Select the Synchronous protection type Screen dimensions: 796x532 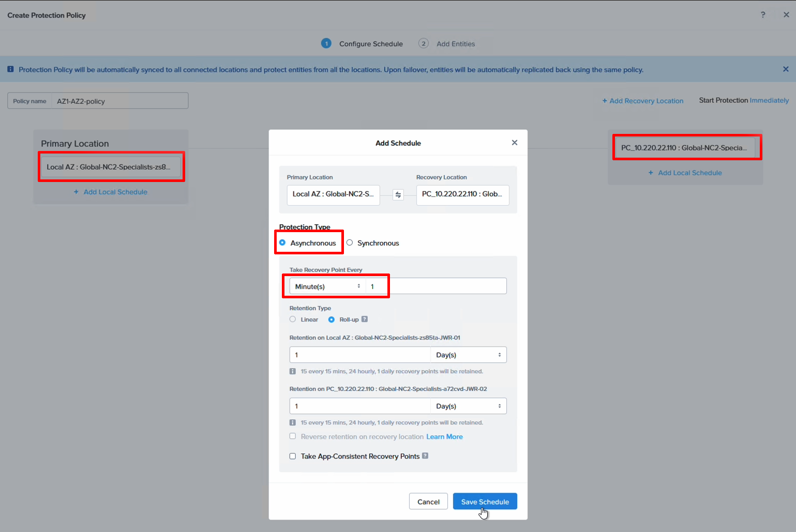coord(350,243)
